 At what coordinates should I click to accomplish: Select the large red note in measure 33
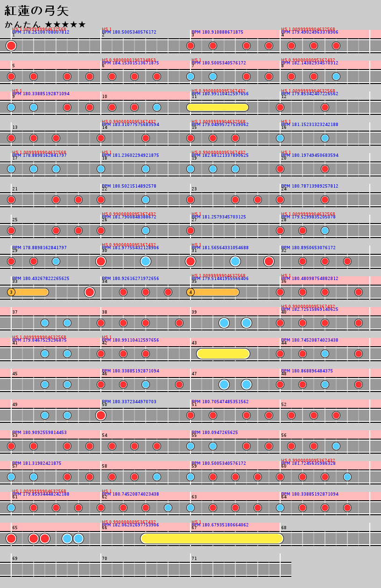pyautogui.click(x=90, y=292)
